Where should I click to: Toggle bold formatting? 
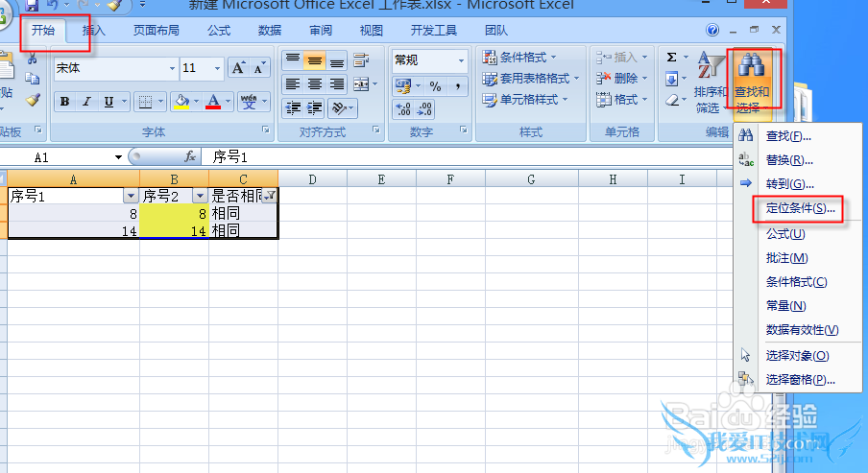click(64, 102)
